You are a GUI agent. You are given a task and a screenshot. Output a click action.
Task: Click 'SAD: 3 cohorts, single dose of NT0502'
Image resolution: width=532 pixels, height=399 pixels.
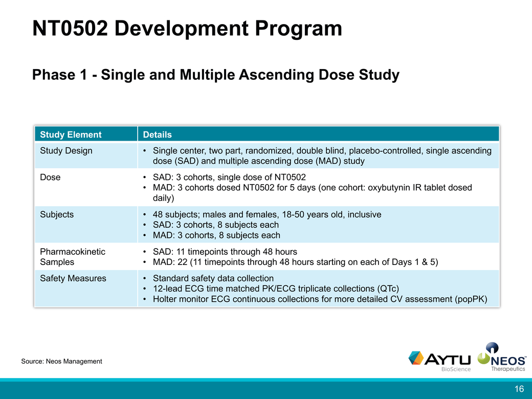(229, 177)
